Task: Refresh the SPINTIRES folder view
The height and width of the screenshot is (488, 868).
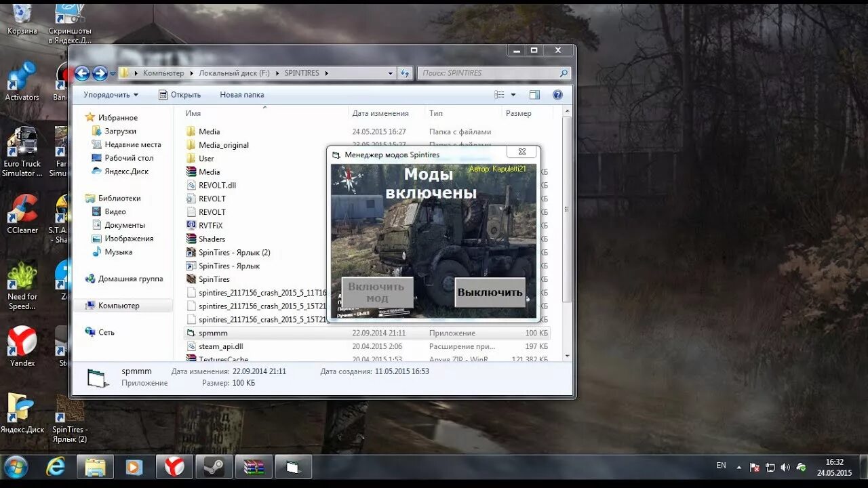Action: (x=404, y=73)
